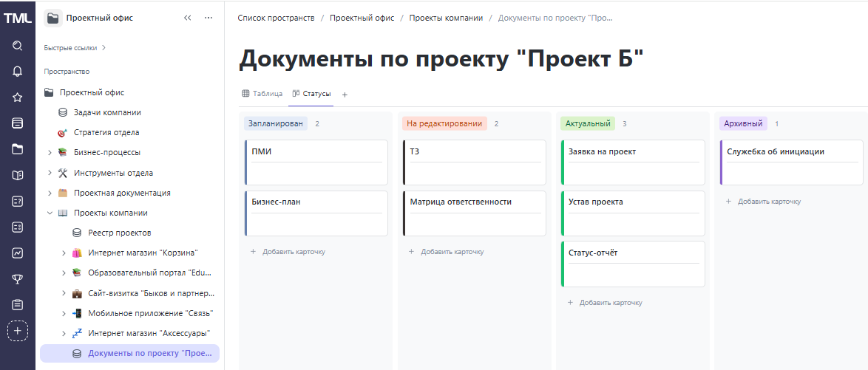Open the Бизнес-план card
Viewport: 868px width, 370px height.
(316, 213)
